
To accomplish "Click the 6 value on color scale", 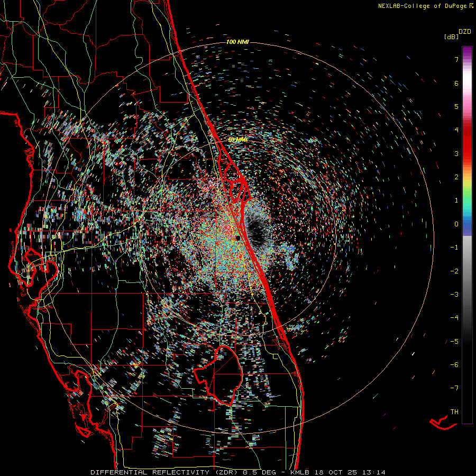I will (456, 83).
